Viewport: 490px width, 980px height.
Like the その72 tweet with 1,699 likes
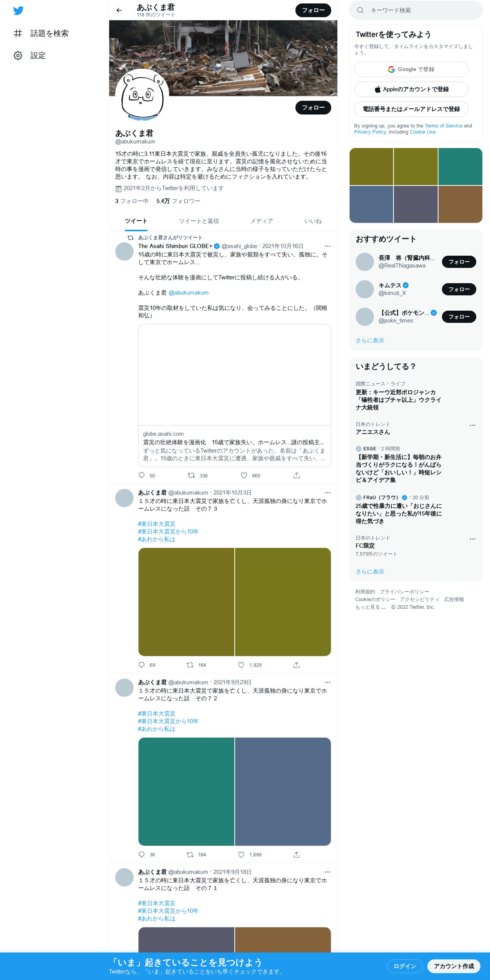tap(250, 854)
